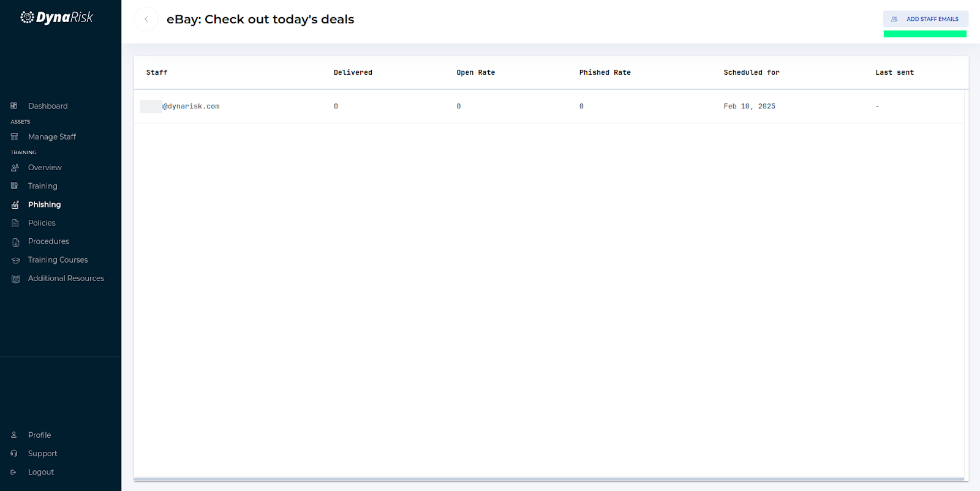980x491 pixels.
Task: Click the Open Rate column header
Action: click(476, 72)
